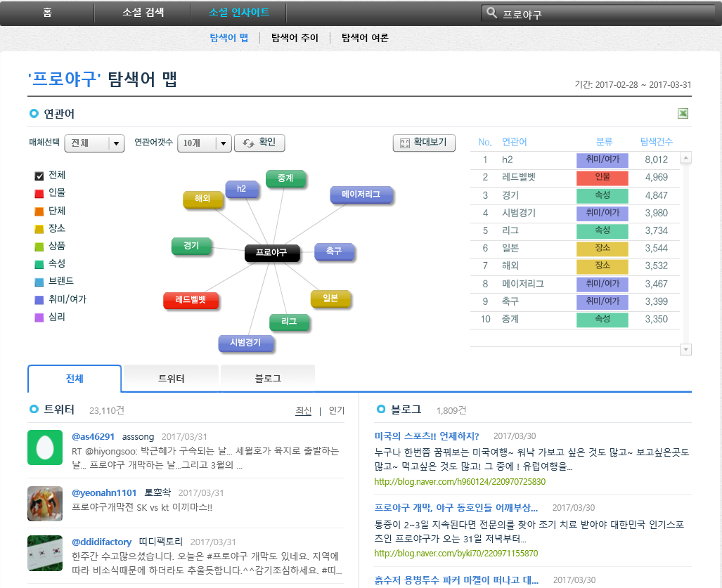Viewport: 722px width, 588px height.
Task: Open blog post 미국의 스포츠!! 언제하지?
Action: (427, 436)
